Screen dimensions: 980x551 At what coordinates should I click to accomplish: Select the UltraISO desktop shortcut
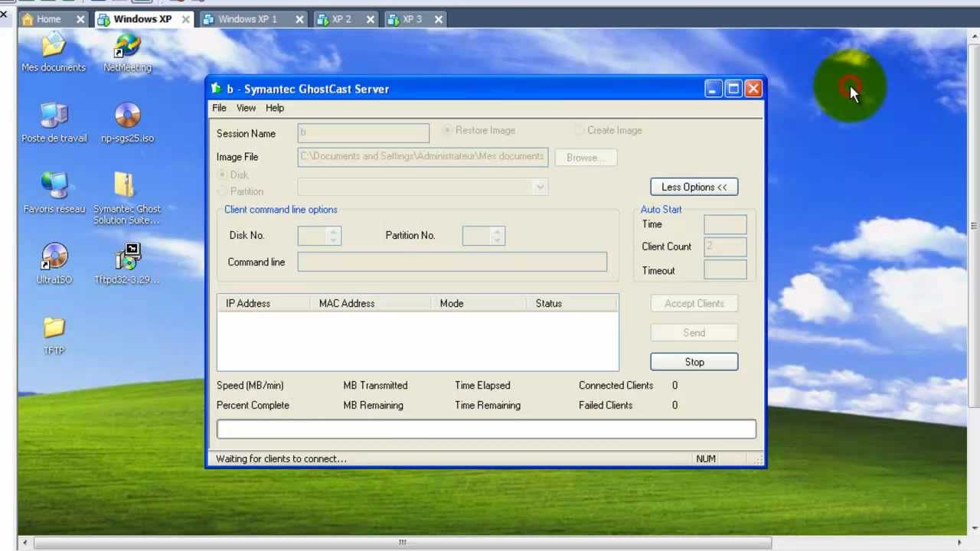(54, 264)
